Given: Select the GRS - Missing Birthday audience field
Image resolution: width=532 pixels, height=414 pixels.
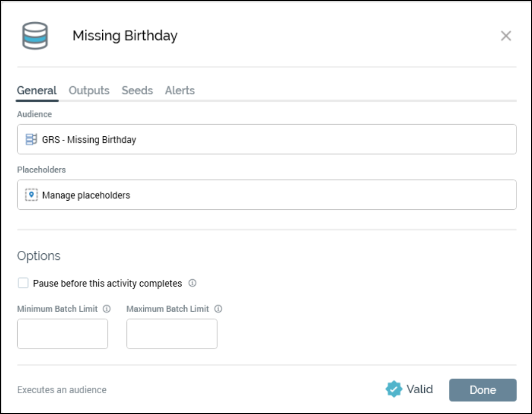Looking at the screenshot, I should pos(267,139).
